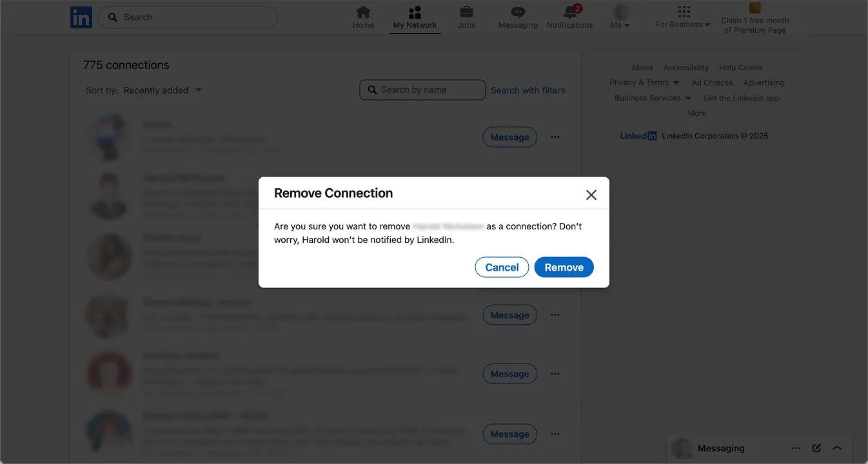Select the Home navigation icon
Image resolution: width=868 pixels, height=464 pixels.
tap(363, 13)
